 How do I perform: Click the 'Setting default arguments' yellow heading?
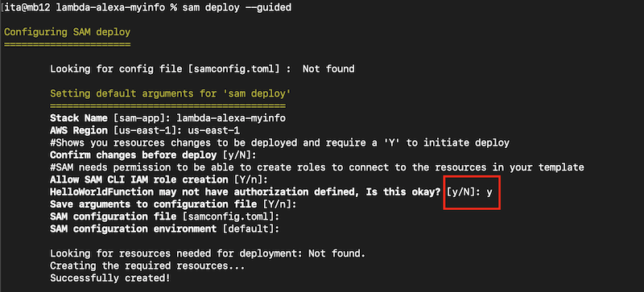pyautogui.click(x=171, y=93)
